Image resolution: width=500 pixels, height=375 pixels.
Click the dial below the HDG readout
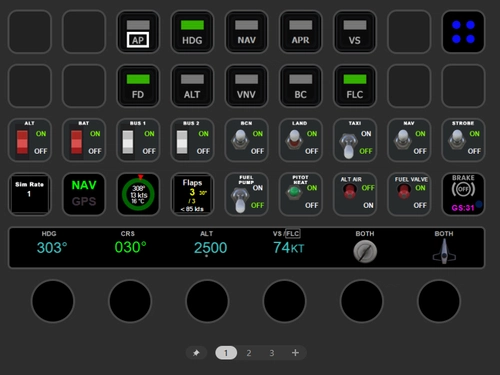[53, 301]
